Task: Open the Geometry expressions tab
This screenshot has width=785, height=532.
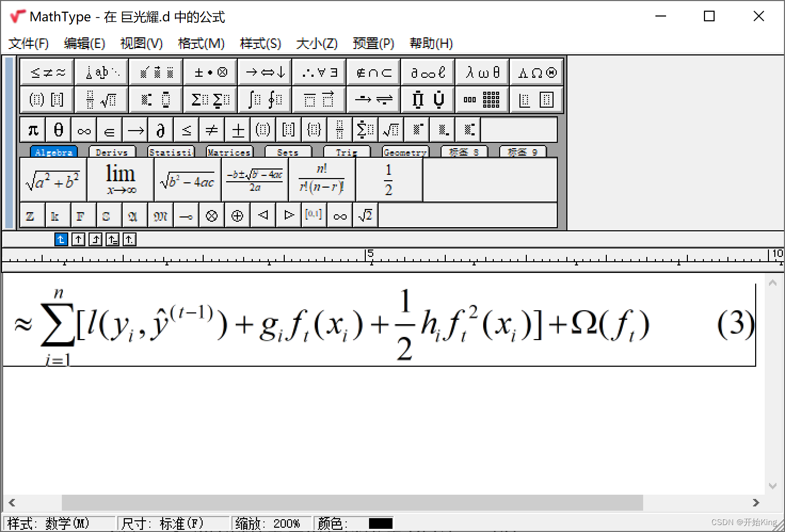Action: click(405, 152)
